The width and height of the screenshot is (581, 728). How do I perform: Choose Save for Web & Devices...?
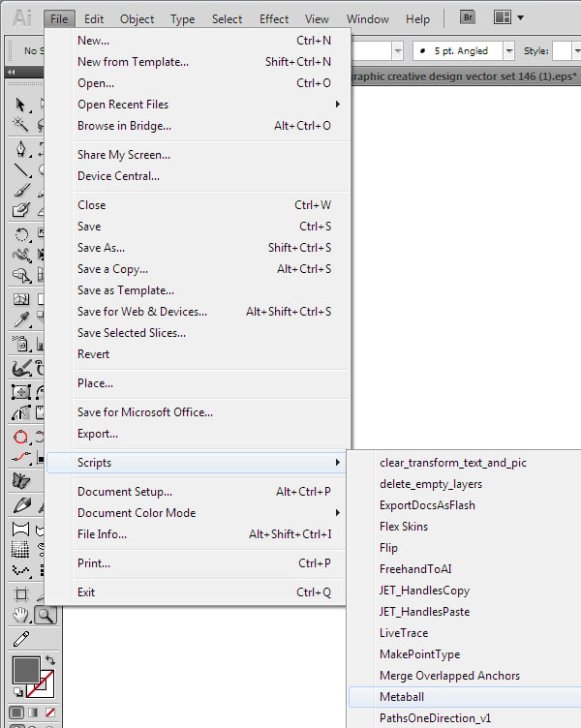pos(199,312)
